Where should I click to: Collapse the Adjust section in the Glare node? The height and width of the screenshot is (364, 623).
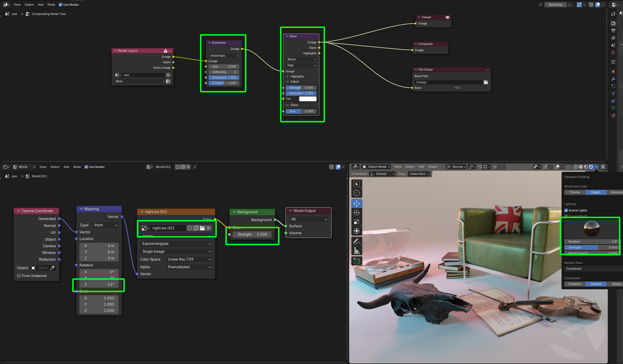pos(288,81)
